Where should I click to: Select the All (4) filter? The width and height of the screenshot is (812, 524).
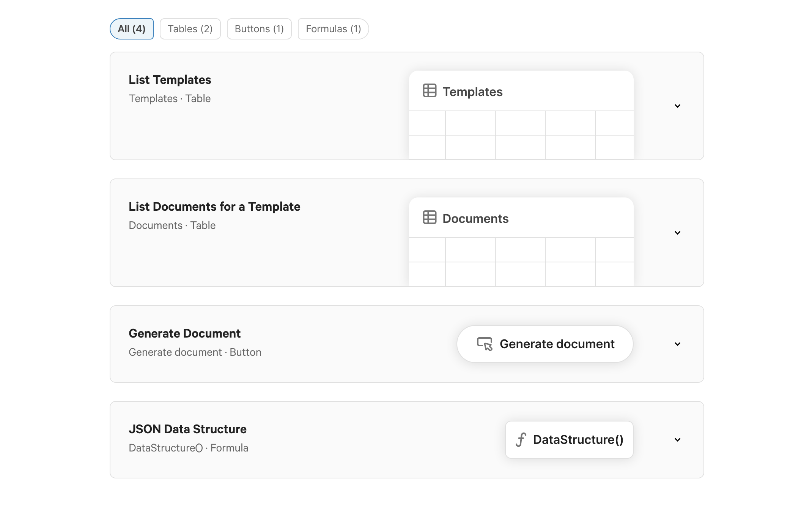tap(131, 28)
